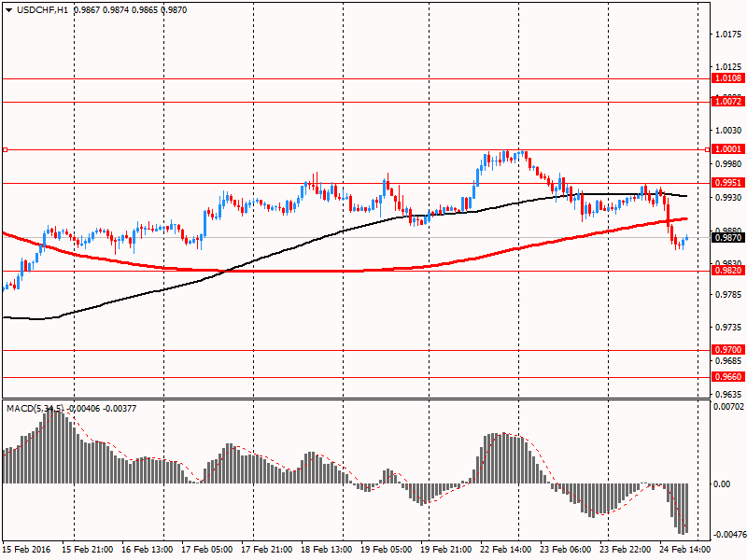
Task: Select the 17 Feb 05:00 time label
Action: [206, 550]
